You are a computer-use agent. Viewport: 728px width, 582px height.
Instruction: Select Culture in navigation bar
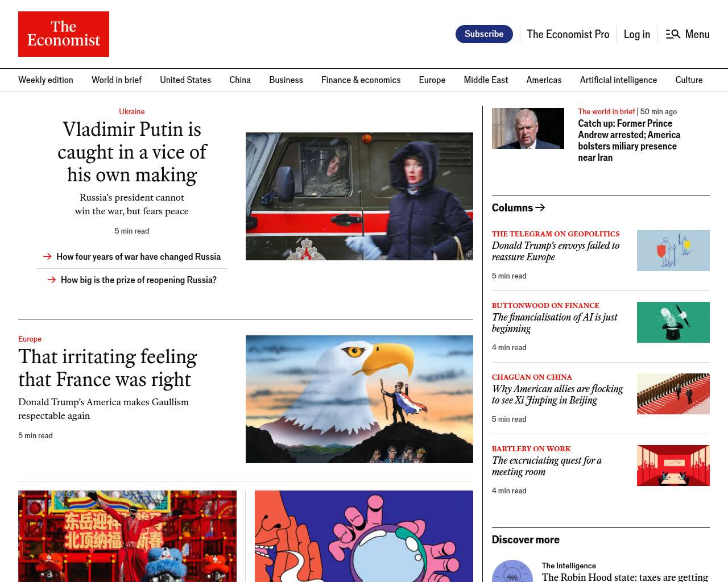[x=689, y=80]
